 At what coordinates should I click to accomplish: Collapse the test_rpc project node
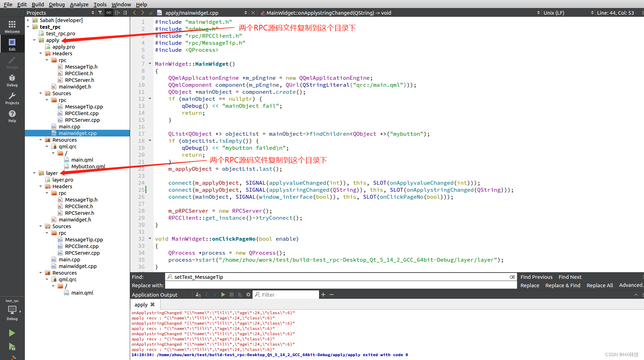pyautogui.click(x=28, y=27)
